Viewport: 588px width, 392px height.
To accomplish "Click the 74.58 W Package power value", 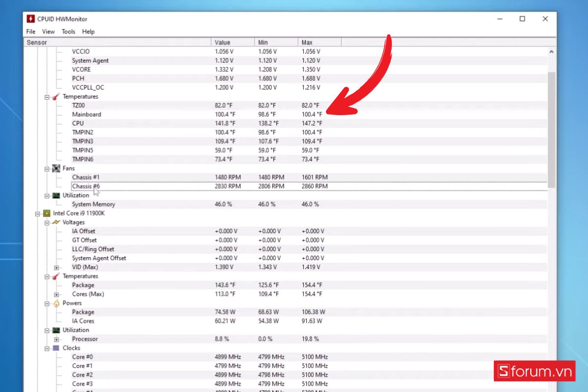I will click(x=225, y=312).
